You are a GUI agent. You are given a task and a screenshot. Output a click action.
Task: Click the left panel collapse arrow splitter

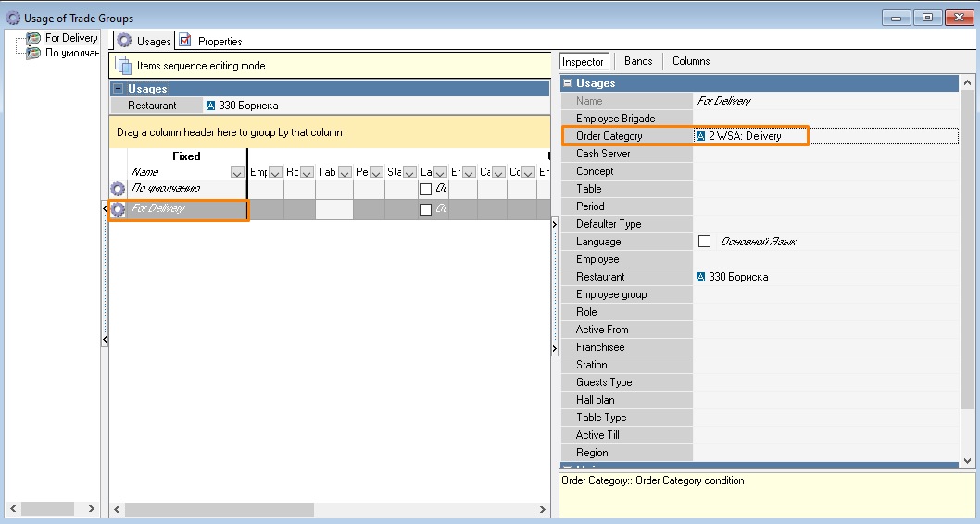[105, 273]
